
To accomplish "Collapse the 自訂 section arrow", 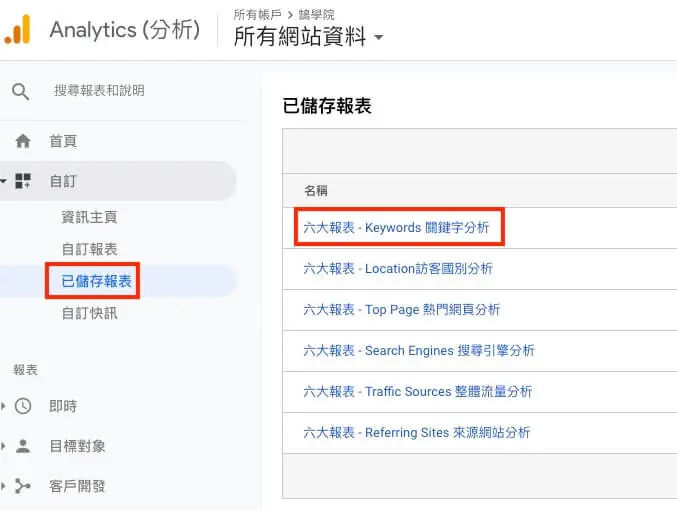I will (3, 181).
